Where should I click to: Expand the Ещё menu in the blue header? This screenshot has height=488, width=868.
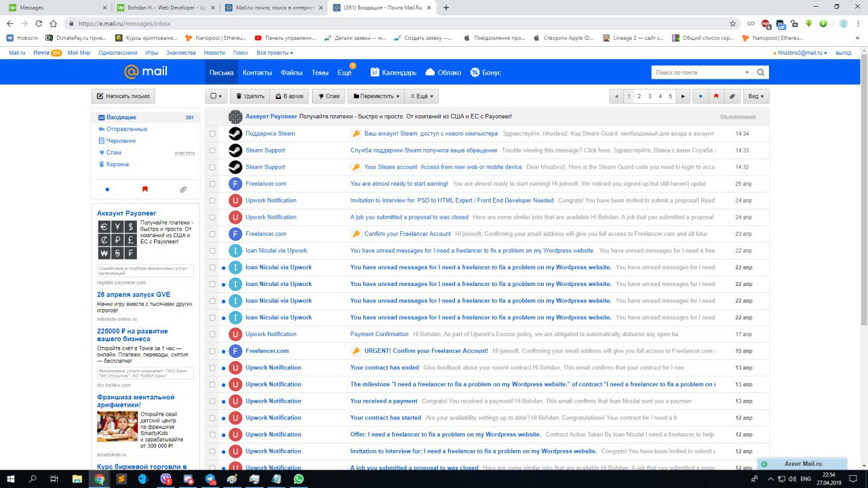tap(345, 73)
